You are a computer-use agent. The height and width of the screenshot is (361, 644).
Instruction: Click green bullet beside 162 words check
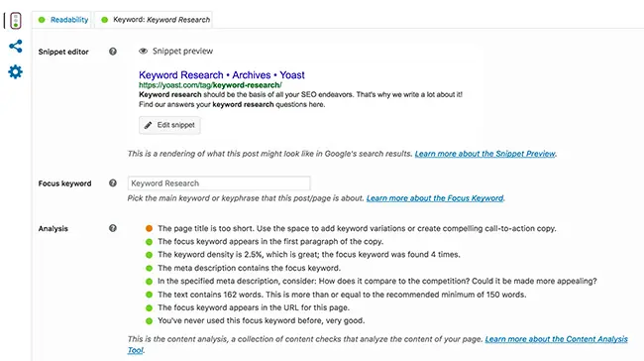click(149, 295)
